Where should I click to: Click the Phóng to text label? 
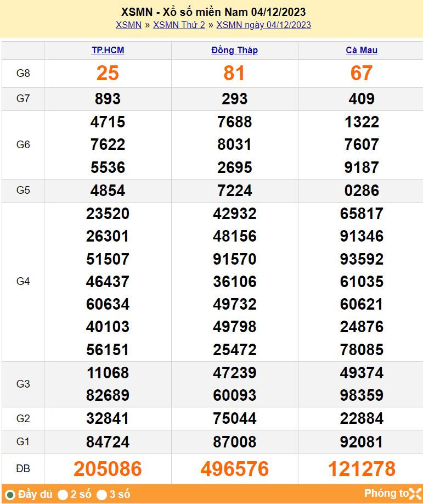pyautogui.click(x=386, y=494)
